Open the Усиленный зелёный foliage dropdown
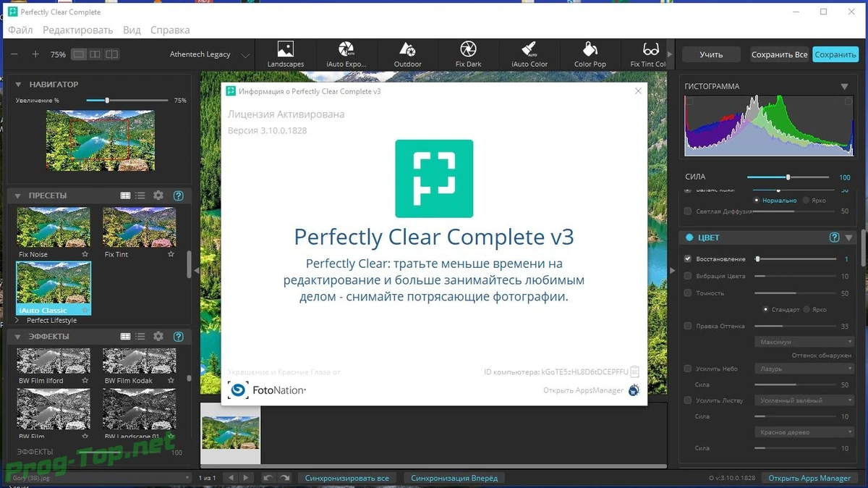 point(804,400)
